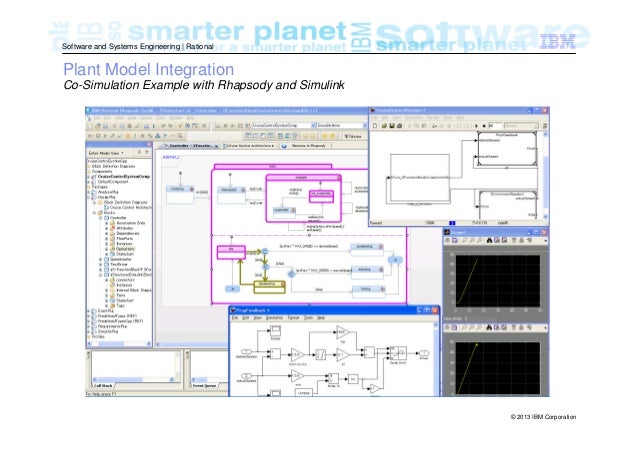This screenshot has width=638, height=451.
Task: Stop simulation with the black square icon
Action: tap(484, 126)
